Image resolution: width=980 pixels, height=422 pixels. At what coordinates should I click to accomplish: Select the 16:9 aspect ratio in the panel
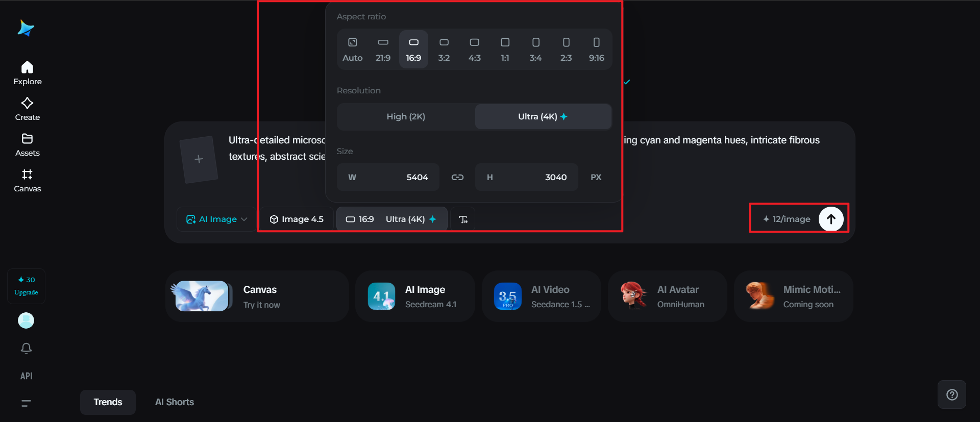tap(413, 49)
